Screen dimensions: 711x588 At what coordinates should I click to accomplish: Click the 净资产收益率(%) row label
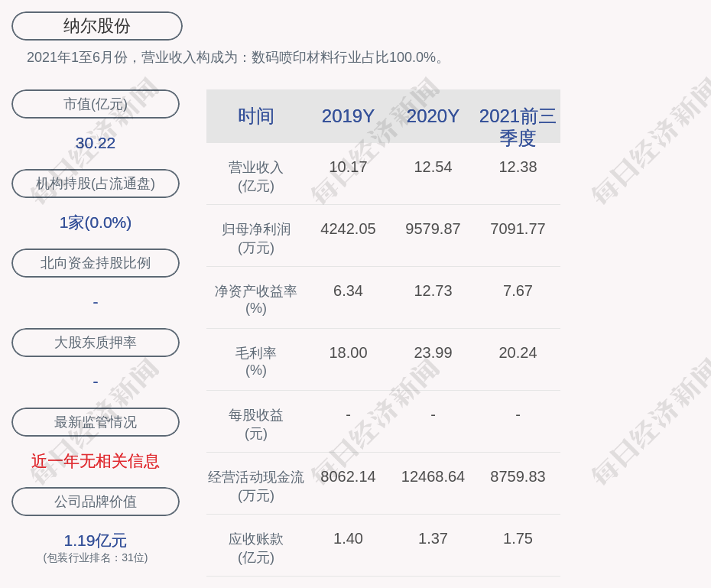(x=255, y=300)
